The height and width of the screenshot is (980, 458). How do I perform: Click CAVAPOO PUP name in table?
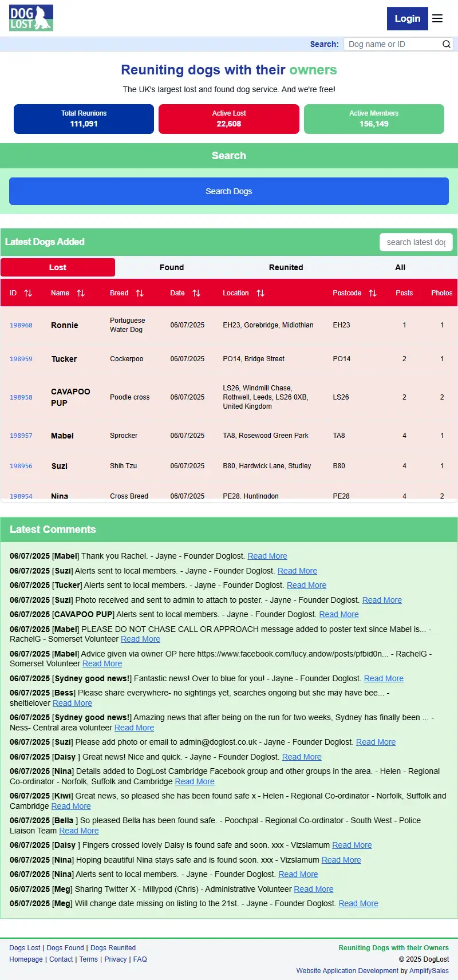[70, 397]
